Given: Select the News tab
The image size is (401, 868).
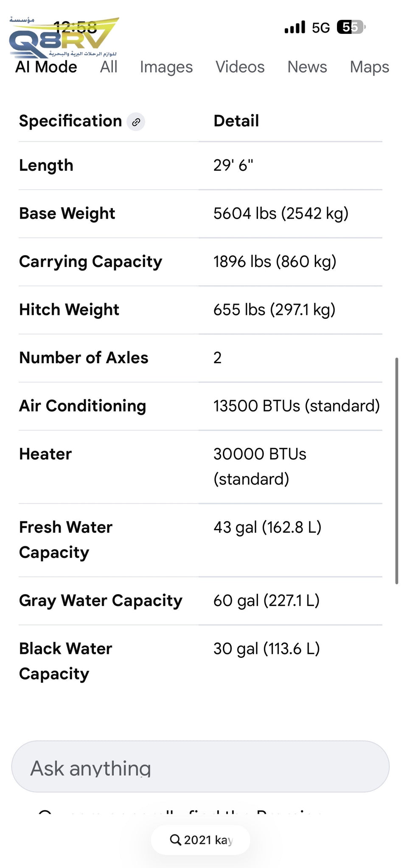Looking at the screenshot, I should coord(307,67).
